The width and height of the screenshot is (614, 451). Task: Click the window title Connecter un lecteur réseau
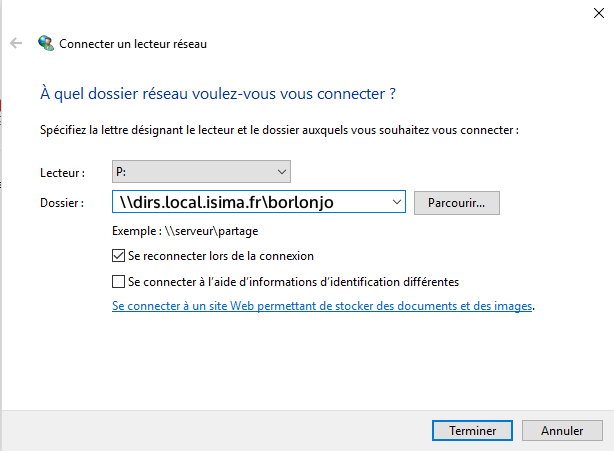[x=133, y=44]
